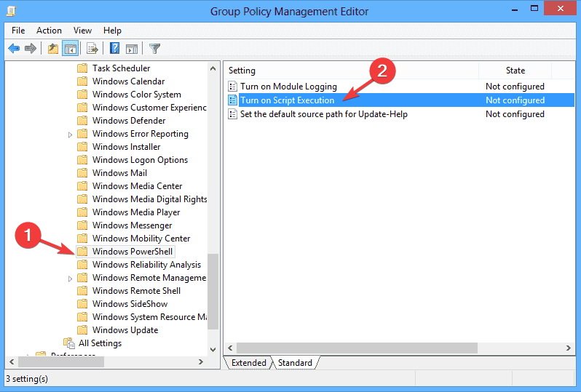This screenshot has width=581, height=392.
Task: Click tree pane scroll left arrow
Action: click(x=12, y=362)
